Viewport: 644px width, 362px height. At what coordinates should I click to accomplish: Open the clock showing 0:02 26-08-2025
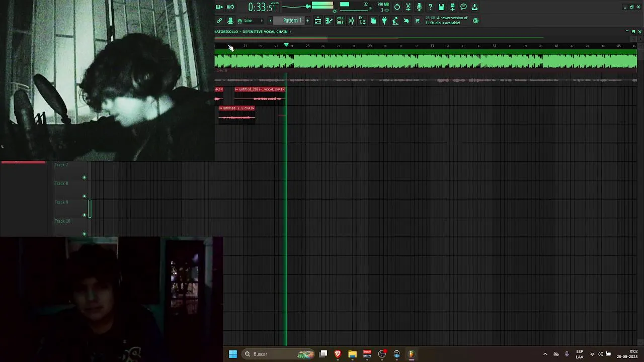tap(627, 354)
